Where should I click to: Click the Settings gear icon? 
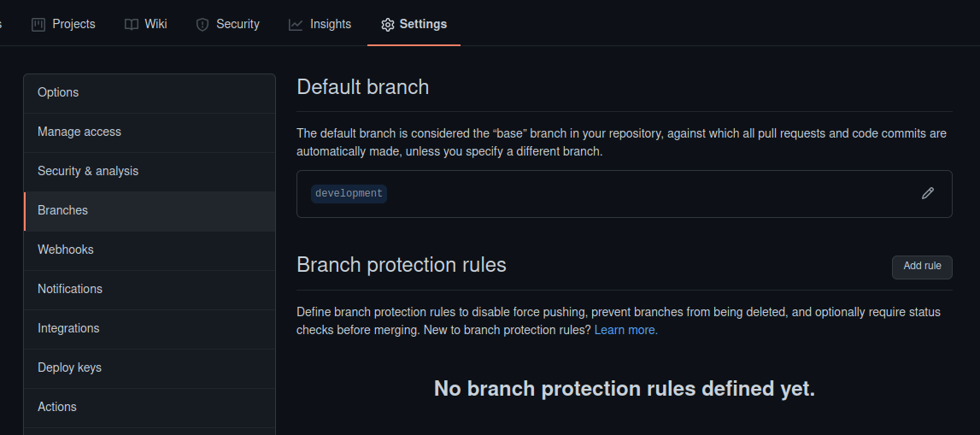point(388,25)
